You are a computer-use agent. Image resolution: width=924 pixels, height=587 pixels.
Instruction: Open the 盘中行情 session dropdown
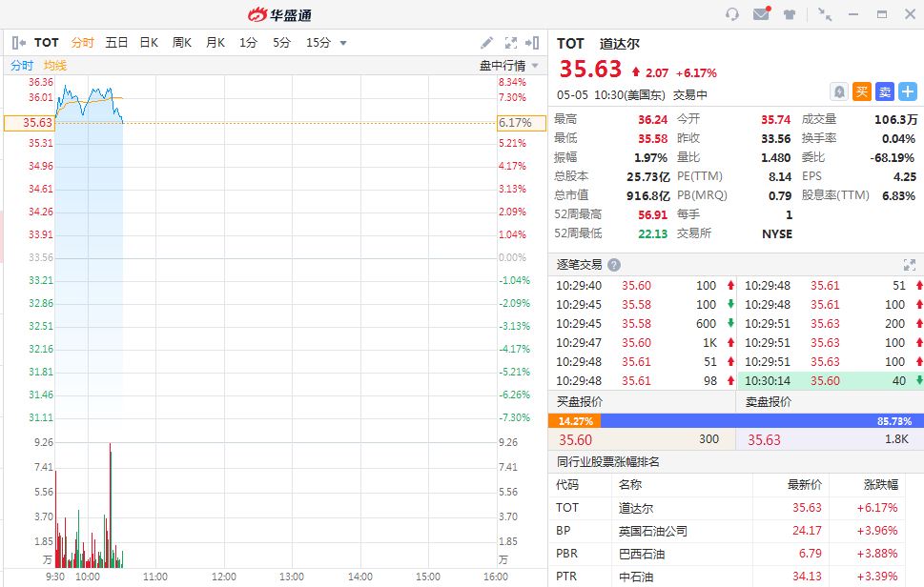tap(509, 66)
